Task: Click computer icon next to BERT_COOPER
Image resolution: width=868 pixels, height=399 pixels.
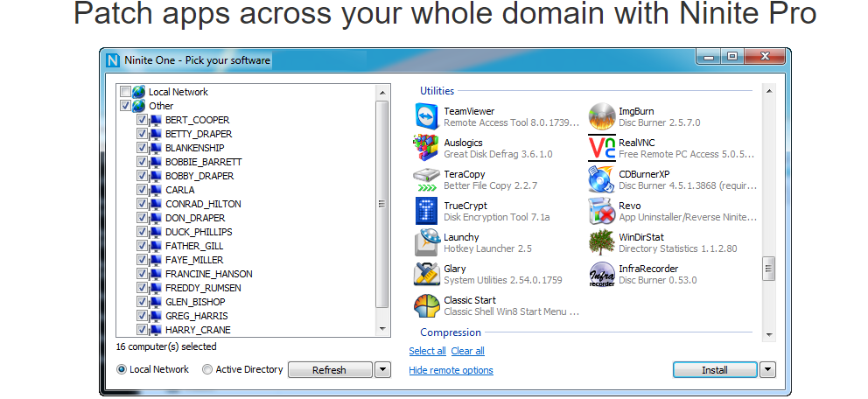Action: 156,120
